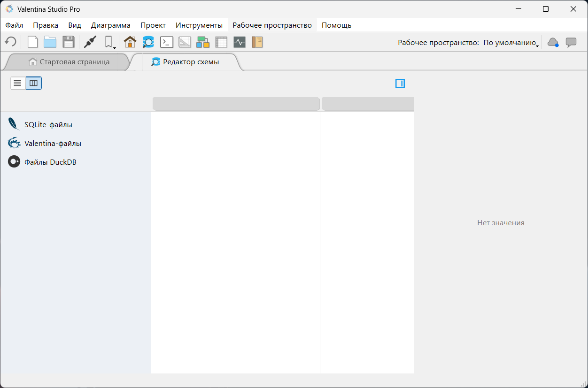This screenshot has width=588, height=388.
Task: Open the 'Инструменты' menu
Action: tap(199, 25)
